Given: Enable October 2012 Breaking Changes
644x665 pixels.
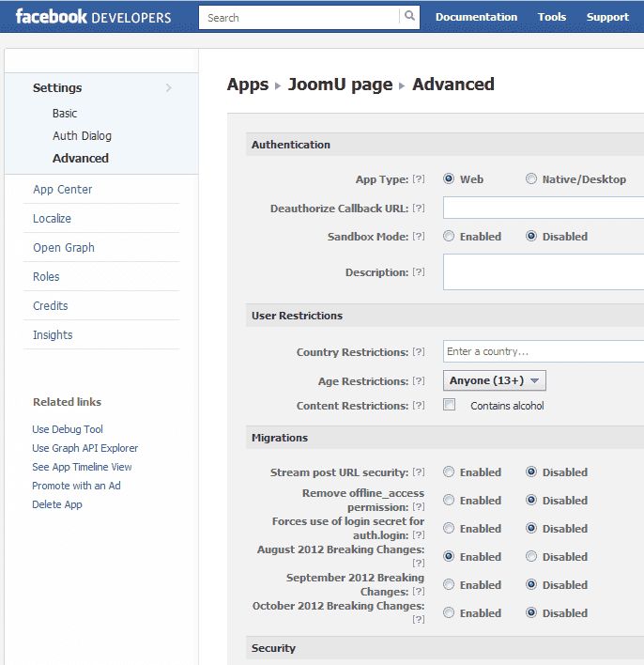Looking at the screenshot, I should pyautogui.click(x=449, y=613).
